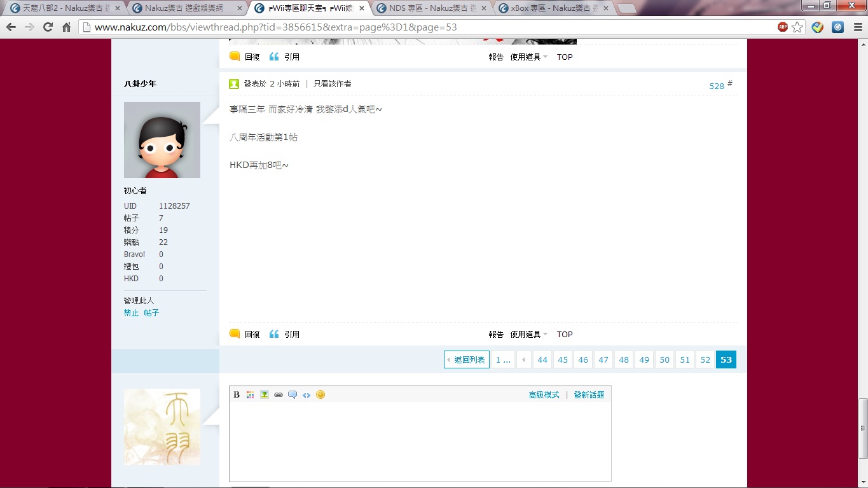Screen dimensions: 868x488
Task: Click the green user icon beside 發表於
Action: pos(234,83)
